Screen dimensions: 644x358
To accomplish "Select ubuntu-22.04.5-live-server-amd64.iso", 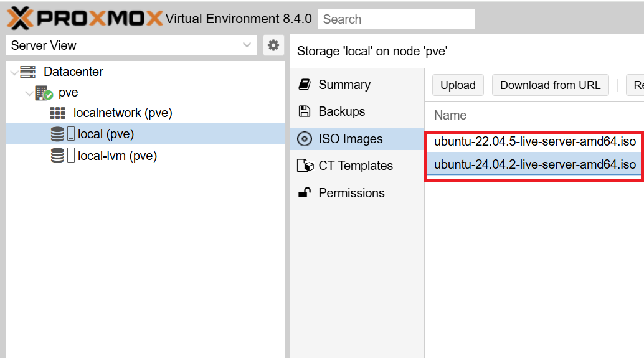I will (x=534, y=141).
